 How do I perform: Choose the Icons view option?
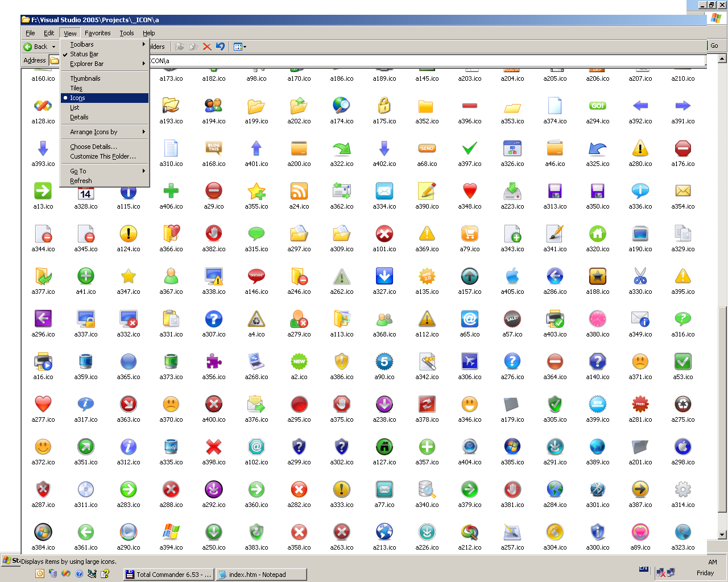(x=105, y=98)
